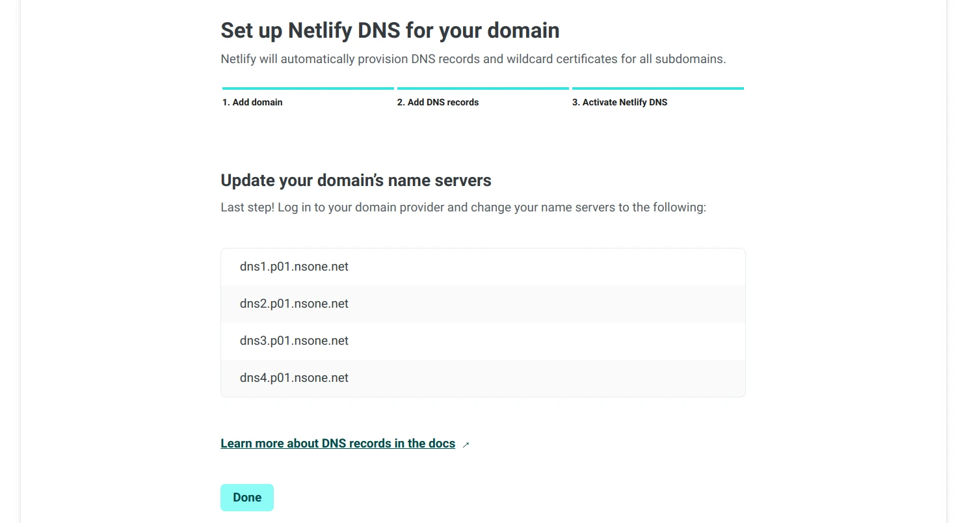The height and width of the screenshot is (523, 980).
Task: Click the teal progress bar above Add DNS records
Action: click(x=483, y=88)
